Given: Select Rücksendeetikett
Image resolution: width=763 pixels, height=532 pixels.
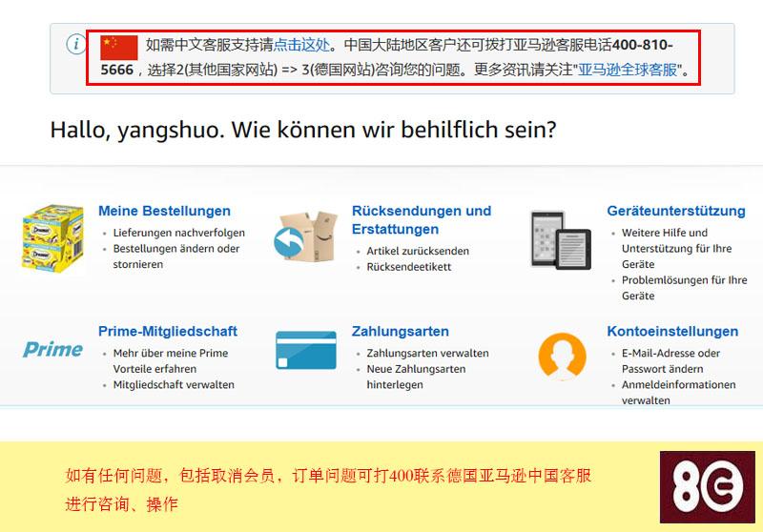Looking at the screenshot, I should [409, 267].
